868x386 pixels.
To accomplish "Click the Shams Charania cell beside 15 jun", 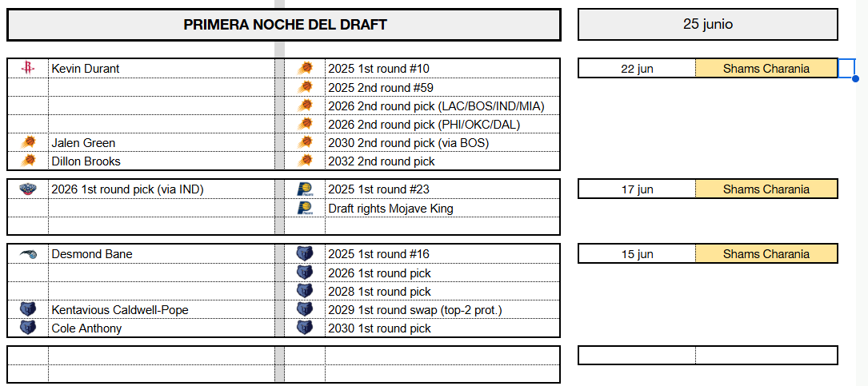I will tap(766, 254).
